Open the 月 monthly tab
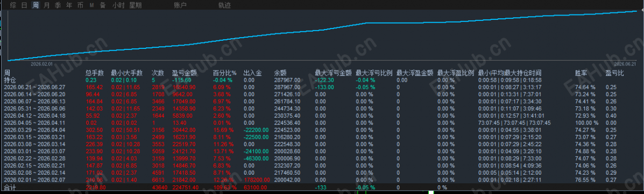Image resolution: width=644 pixels, height=194 pixels. point(47,5)
